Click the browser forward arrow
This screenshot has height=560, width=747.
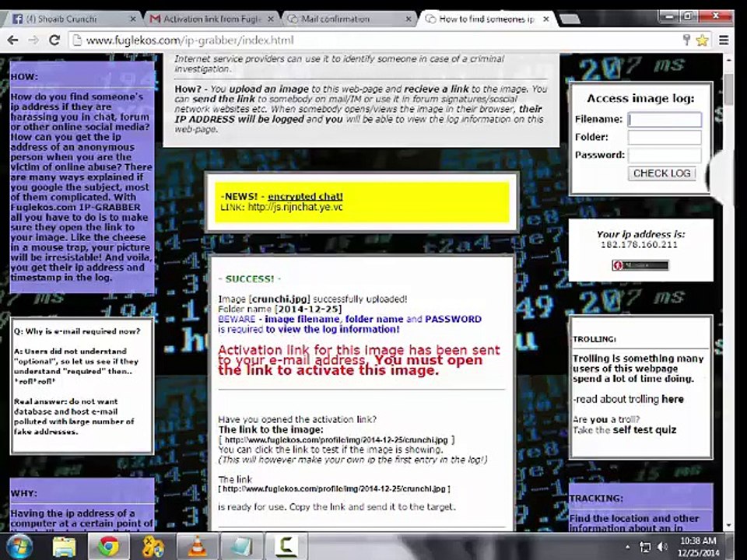pos(33,40)
